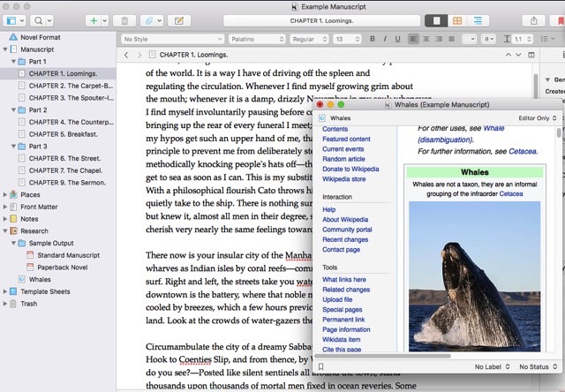The width and height of the screenshot is (565, 392).
Task: Go forward in editor history
Action: pyautogui.click(x=139, y=55)
